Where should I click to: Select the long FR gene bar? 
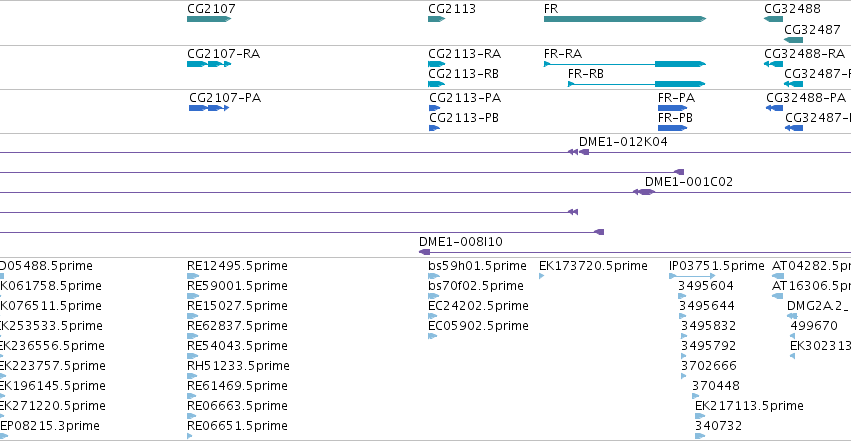coord(625,19)
